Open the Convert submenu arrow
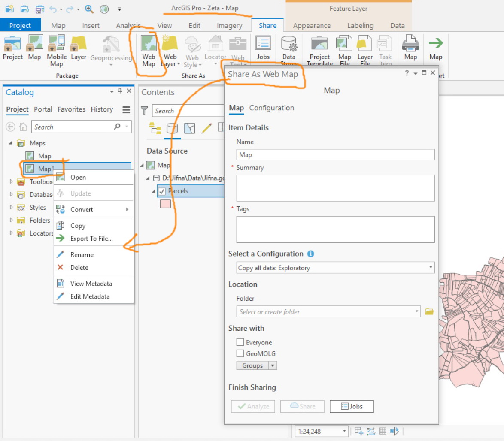The width and height of the screenshot is (504, 441). tap(127, 209)
